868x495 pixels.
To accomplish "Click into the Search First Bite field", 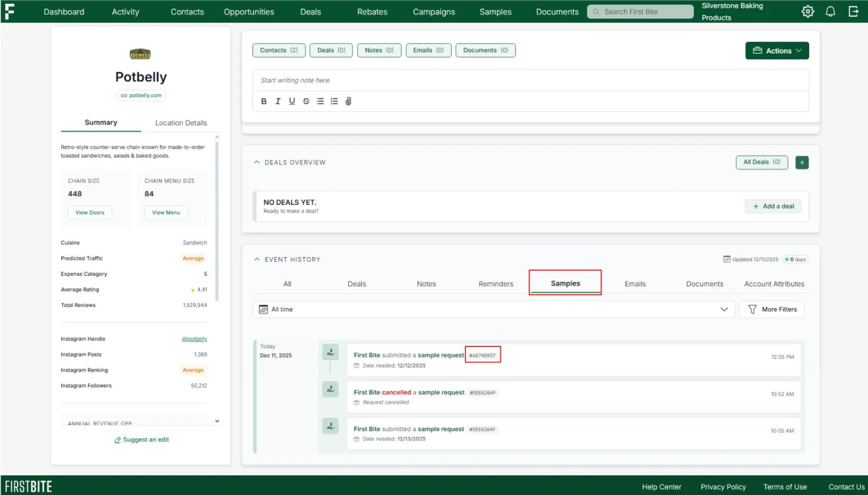I will 641,12.
